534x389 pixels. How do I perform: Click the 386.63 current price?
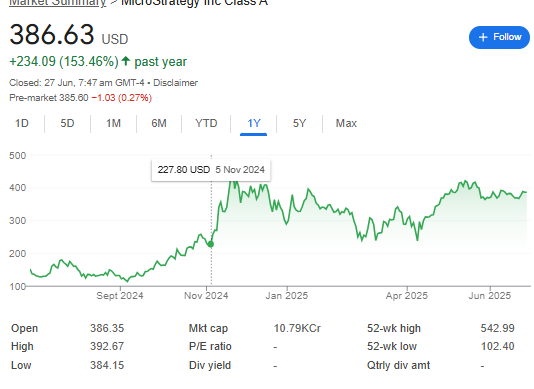(x=52, y=34)
